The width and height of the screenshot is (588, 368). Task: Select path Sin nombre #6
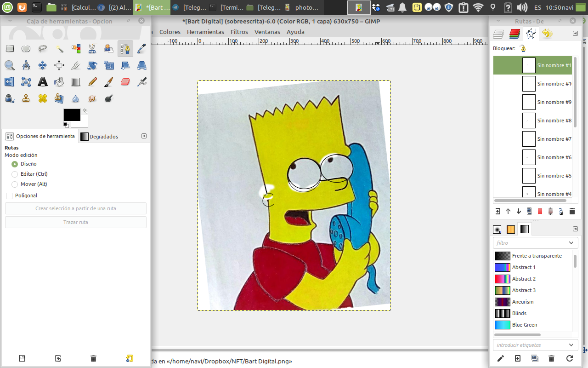[532, 157]
